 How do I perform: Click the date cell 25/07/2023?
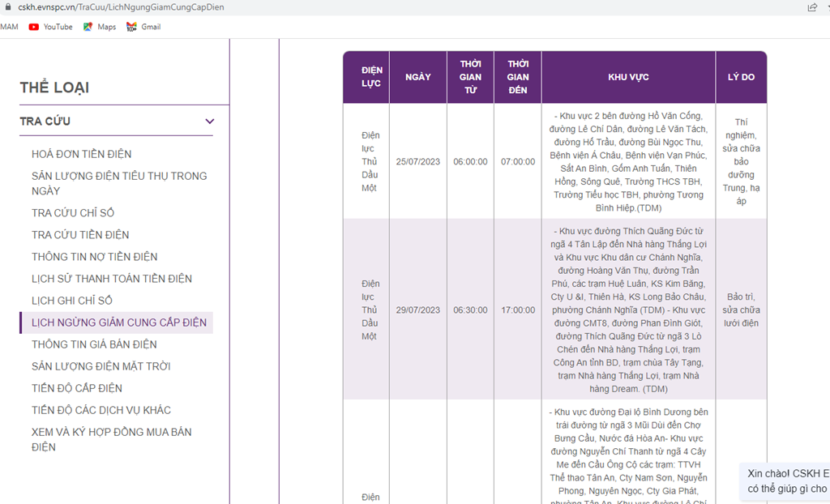point(418,161)
